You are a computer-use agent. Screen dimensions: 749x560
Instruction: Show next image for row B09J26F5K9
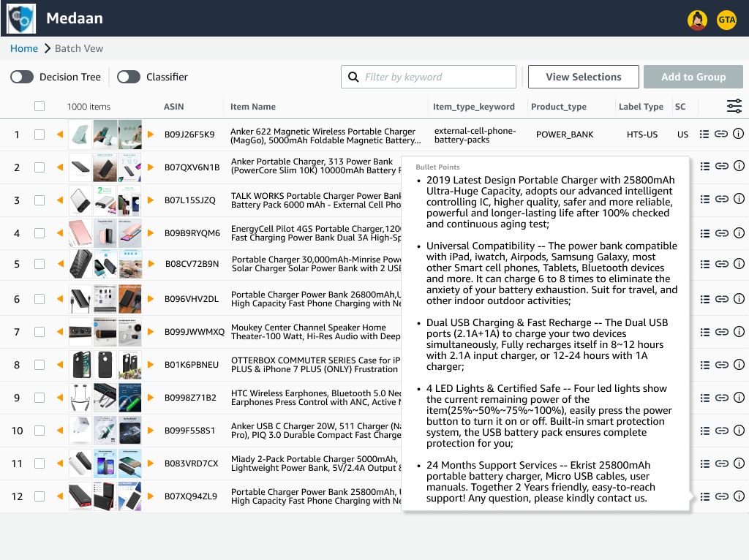tap(151, 135)
